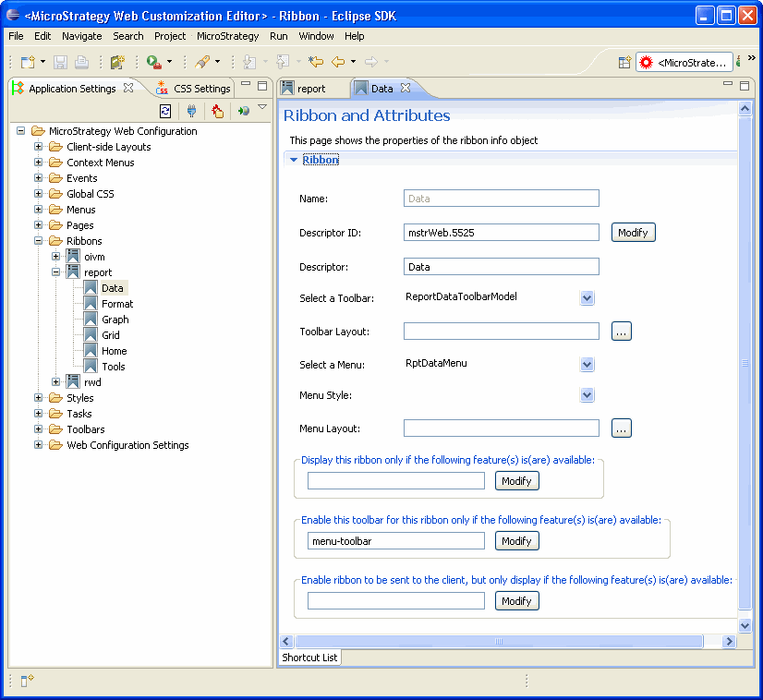
Task: Navigate back with the yellow left arrow
Action: 338,62
